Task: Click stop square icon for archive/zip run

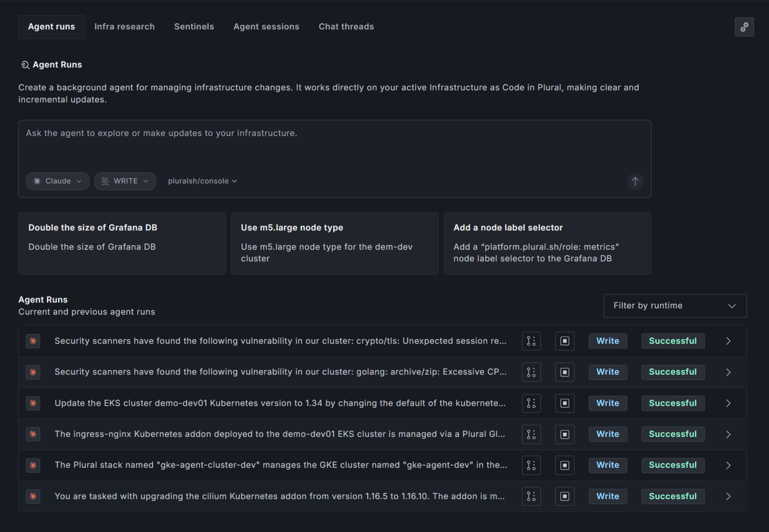Action: point(564,372)
